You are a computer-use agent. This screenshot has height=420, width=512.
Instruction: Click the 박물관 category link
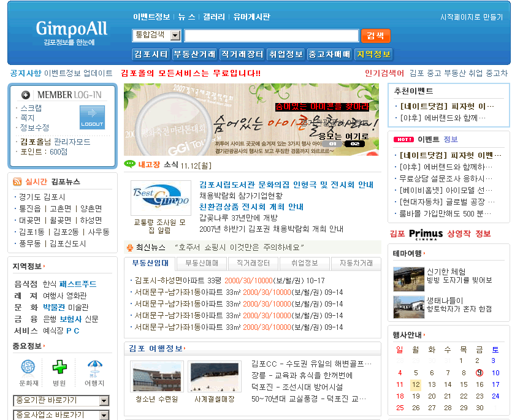pos(54,307)
